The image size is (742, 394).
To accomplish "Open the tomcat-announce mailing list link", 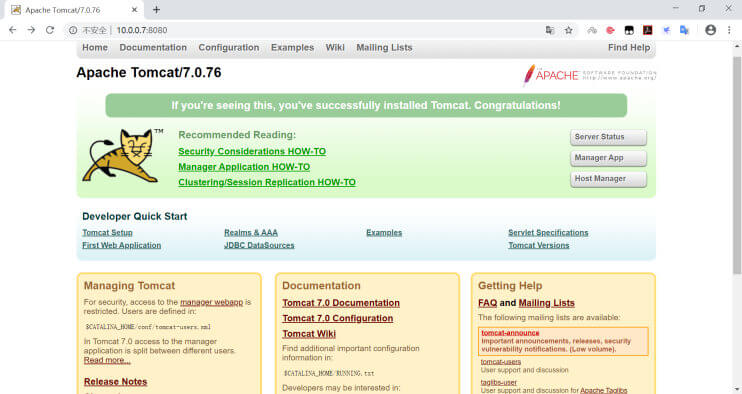I will (510, 333).
